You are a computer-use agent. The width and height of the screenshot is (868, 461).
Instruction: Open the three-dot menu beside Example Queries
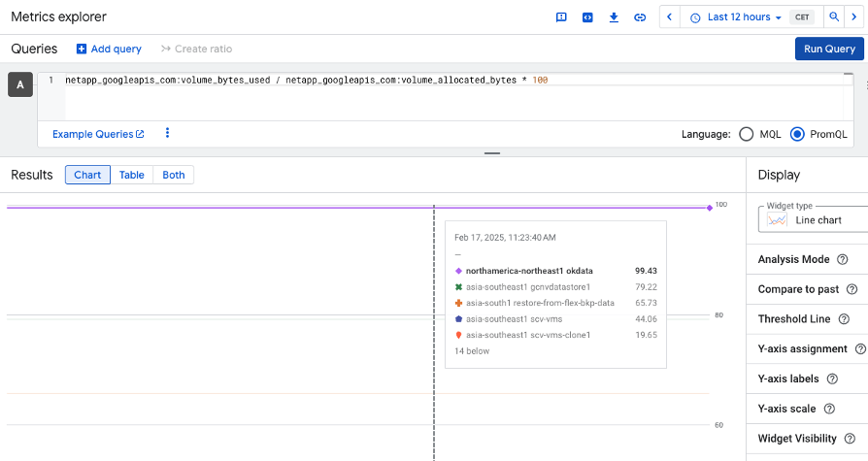[x=167, y=134]
